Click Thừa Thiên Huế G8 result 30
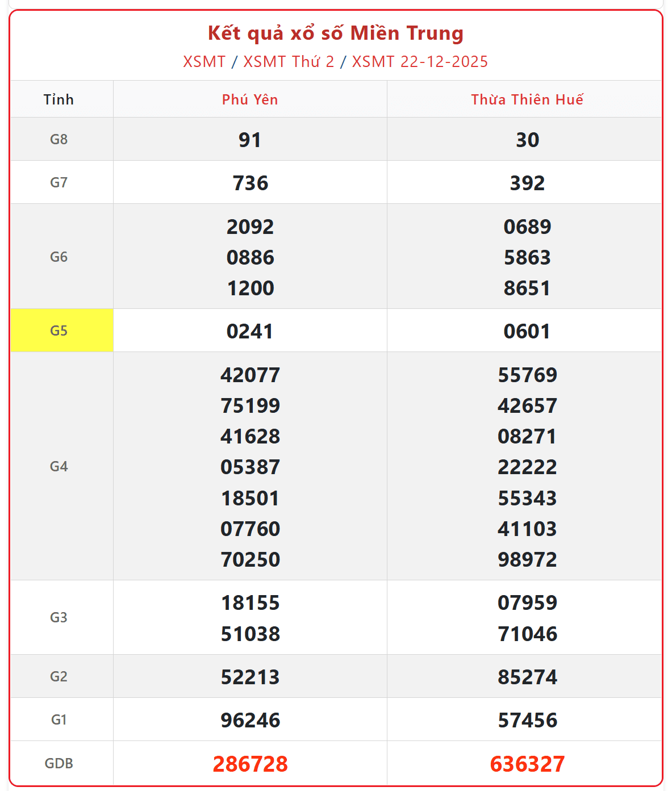 coord(527,140)
